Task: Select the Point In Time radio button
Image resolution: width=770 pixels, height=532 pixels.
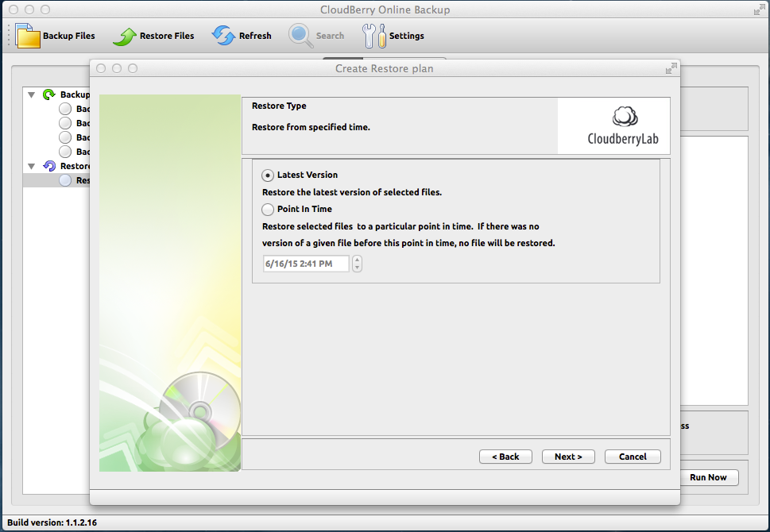Action: (x=268, y=210)
